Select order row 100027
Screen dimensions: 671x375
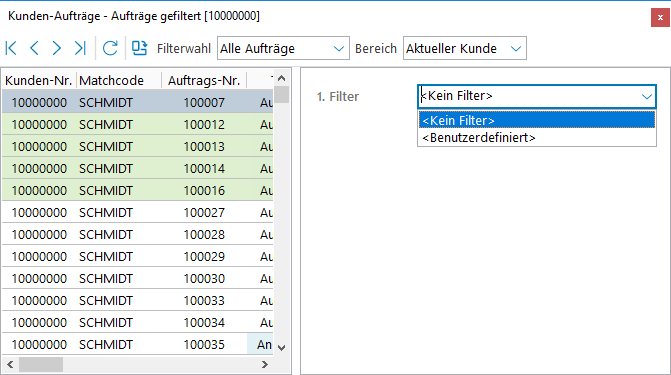[x=137, y=212]
